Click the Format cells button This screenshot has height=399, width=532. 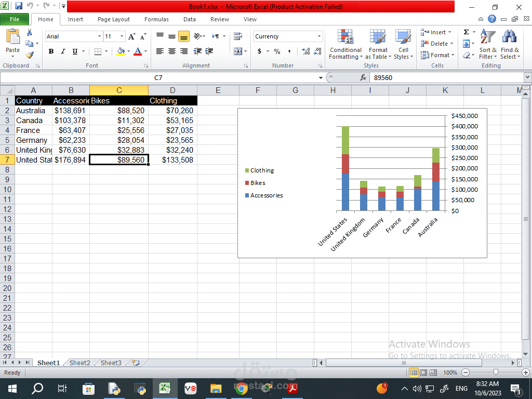tap(437, 55)
